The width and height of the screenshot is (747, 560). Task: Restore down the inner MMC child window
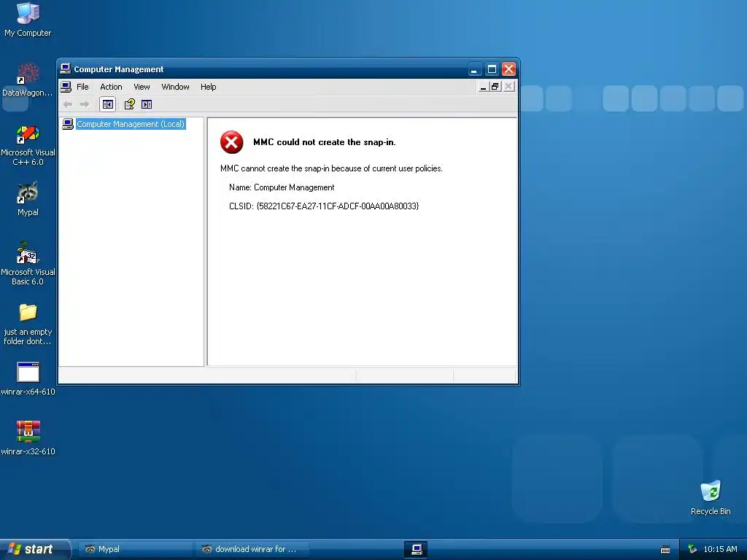point(495,87)
